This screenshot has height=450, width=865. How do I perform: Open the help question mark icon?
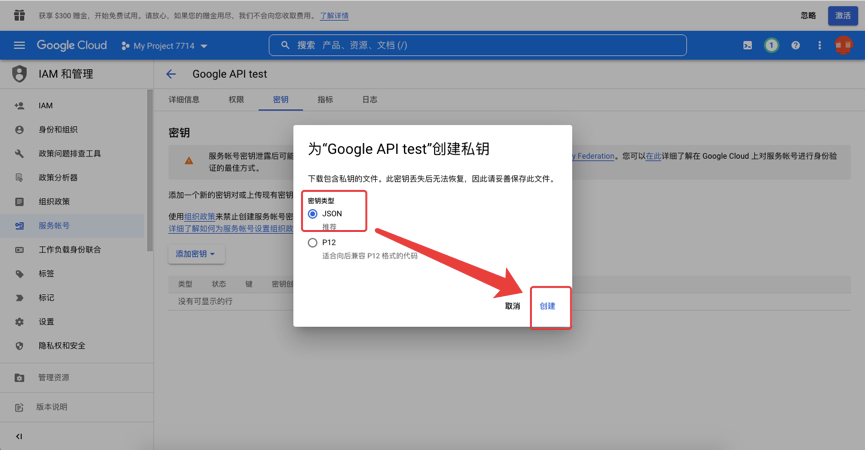tap(795, 45)
